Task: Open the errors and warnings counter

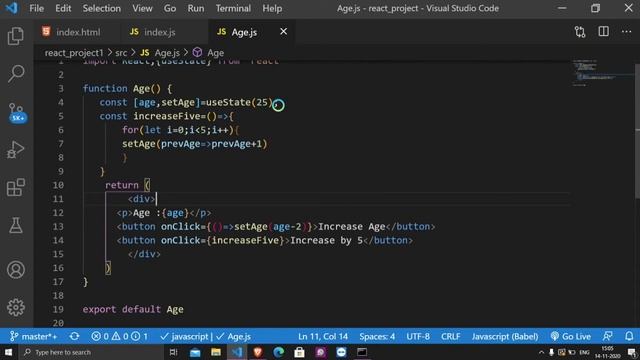Action: pyautogui.click(x=120, y=337)
